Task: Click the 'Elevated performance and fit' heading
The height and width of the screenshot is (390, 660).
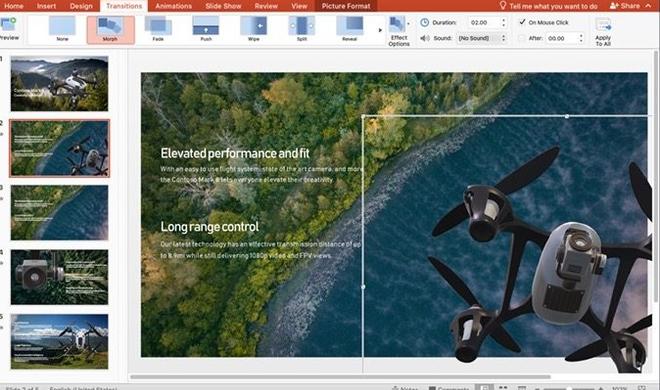Action: click(x=235, y=153)
